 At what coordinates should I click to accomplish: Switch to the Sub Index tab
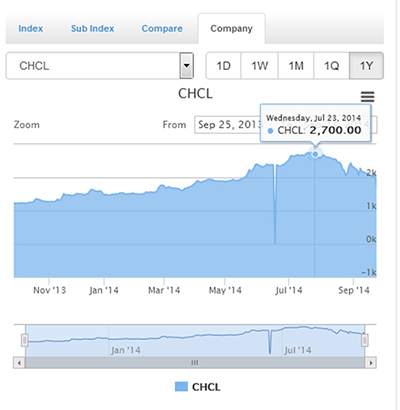click(x=93, y=29)
